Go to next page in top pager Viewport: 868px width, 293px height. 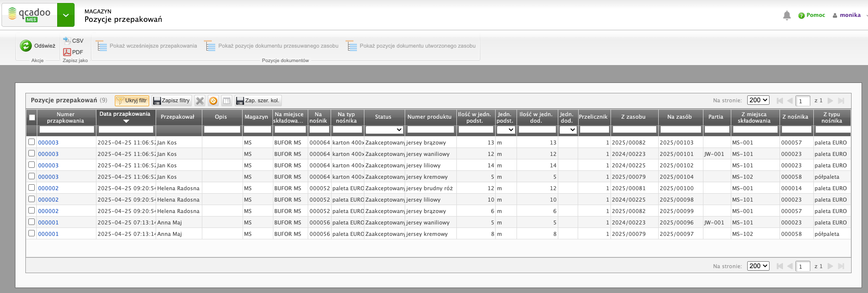[x=830, y=101]
